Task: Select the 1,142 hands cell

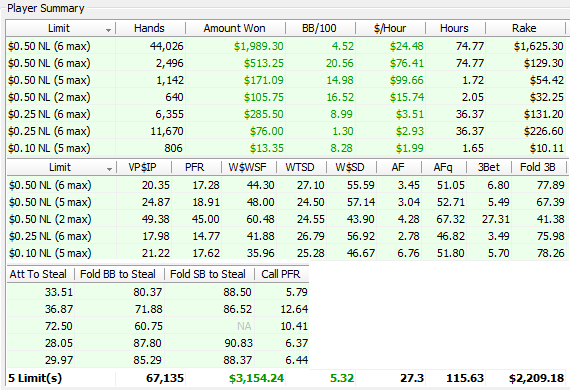Action: (170, 80)
